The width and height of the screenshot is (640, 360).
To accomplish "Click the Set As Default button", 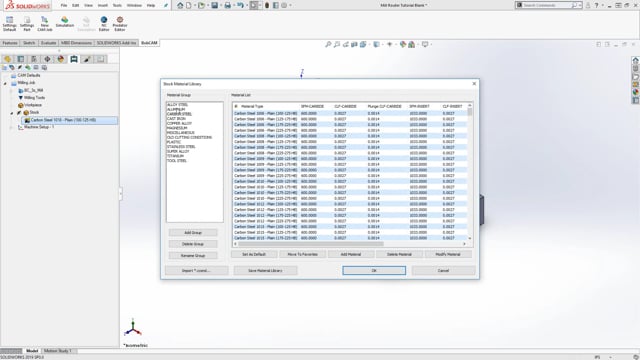I will click(254, 254).
